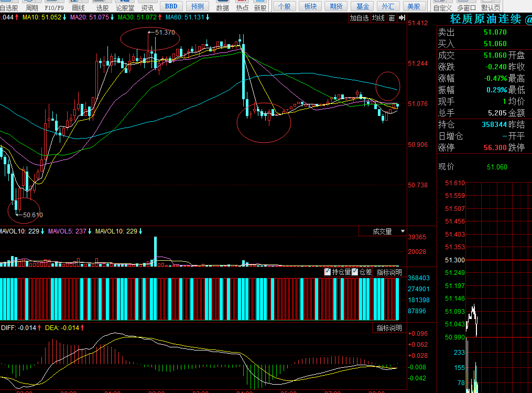The image size is (532, 393).
Task: Open the 默认页 default page toolbar item
Action: [491, 5]
